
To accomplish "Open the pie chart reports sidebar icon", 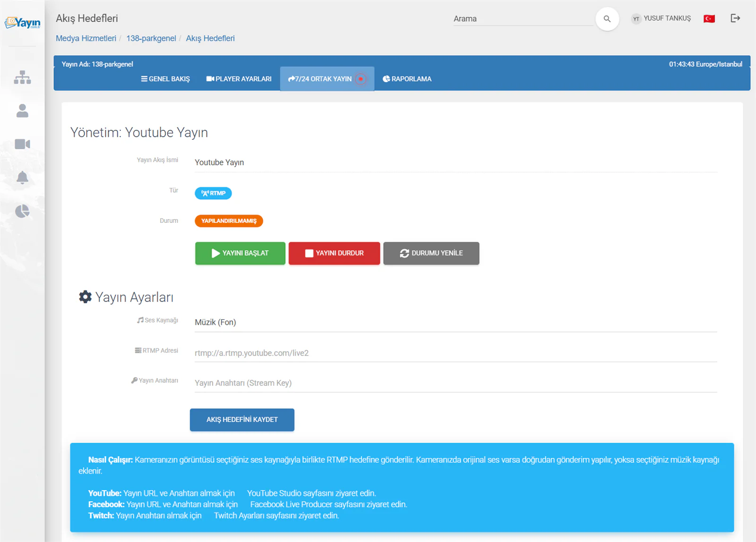I will click(x=22, y=211).
